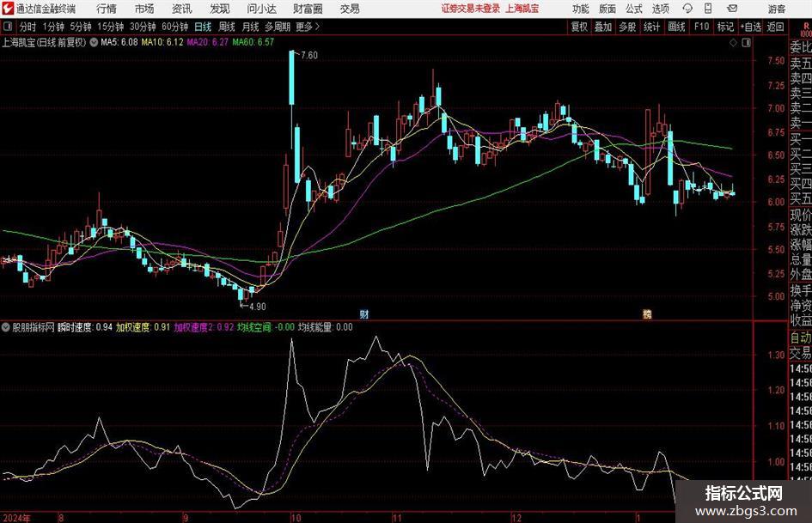Expand the dropdown arrow beside 上海凯宝(日线 前复权)

point(94,42)
